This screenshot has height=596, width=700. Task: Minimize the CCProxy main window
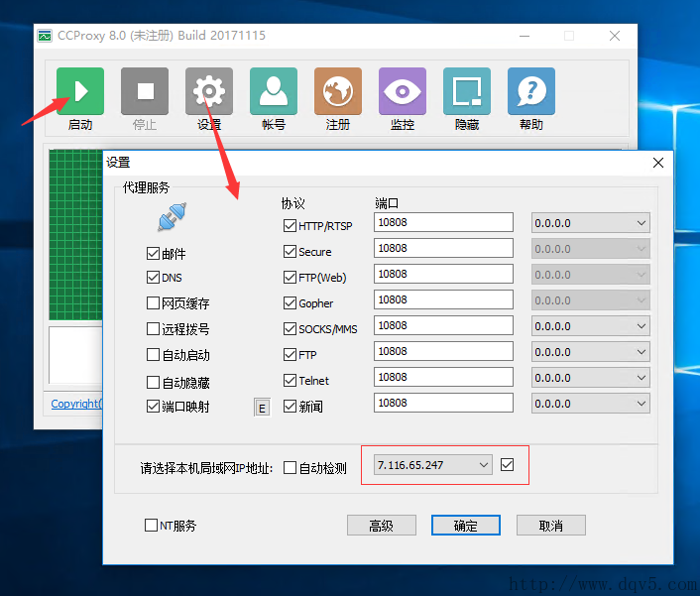point(525,36)
